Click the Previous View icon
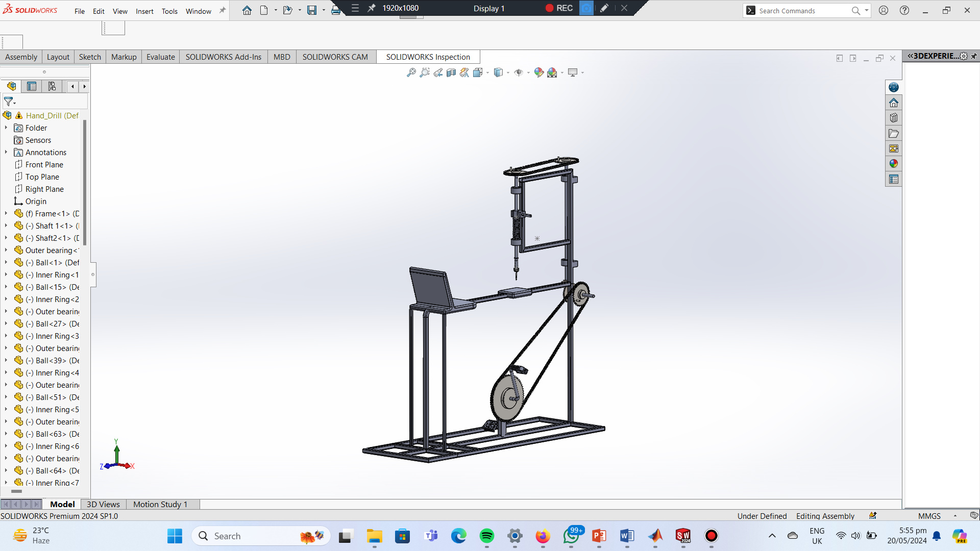The width and height of the screenshot is (980, 551). point(438,72)
